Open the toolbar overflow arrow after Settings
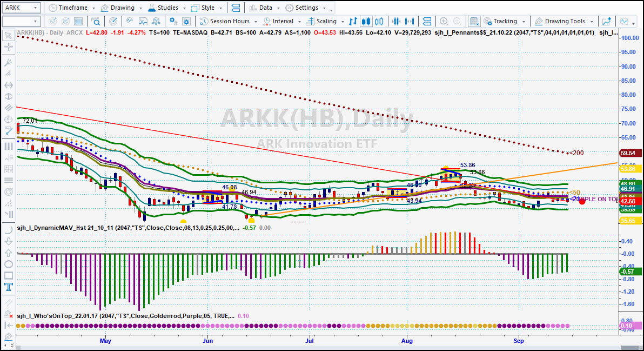The height and width of the screenshot is (351, 644). tap(331, 9)
